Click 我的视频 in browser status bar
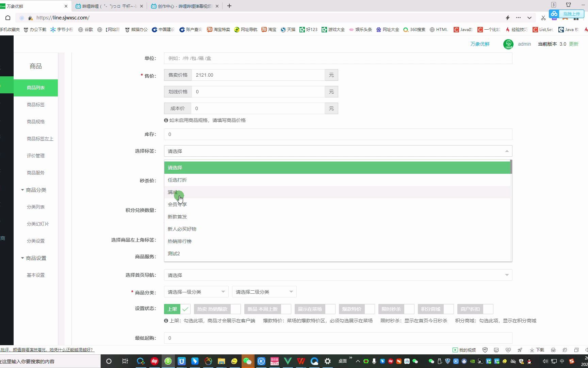The width and height of the screenshot is (588, 368). click(464, 350)
